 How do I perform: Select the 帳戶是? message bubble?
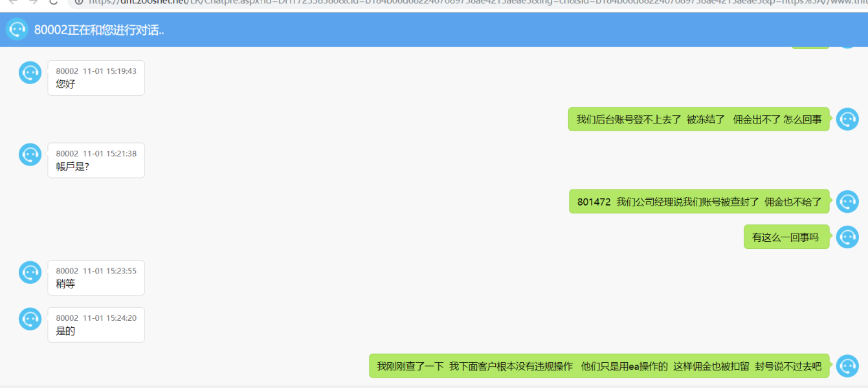click(x=96, y=160)
